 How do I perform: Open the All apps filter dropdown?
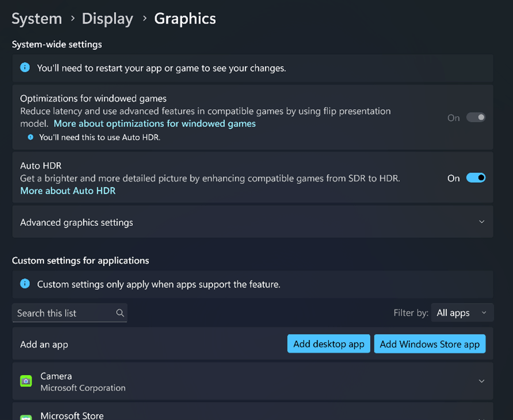pyautogui.click(x=462, y=313)
